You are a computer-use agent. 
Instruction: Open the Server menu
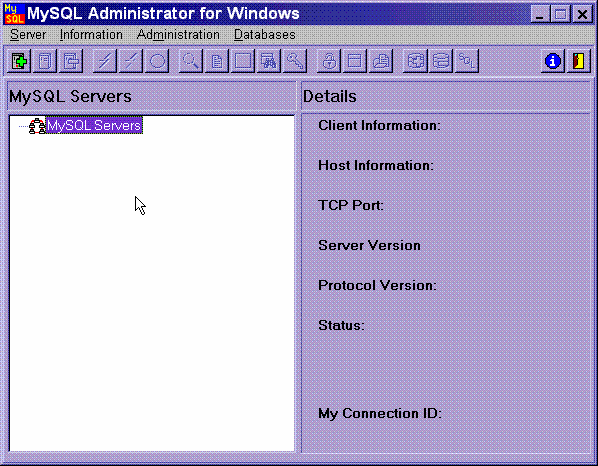[28, 35]
